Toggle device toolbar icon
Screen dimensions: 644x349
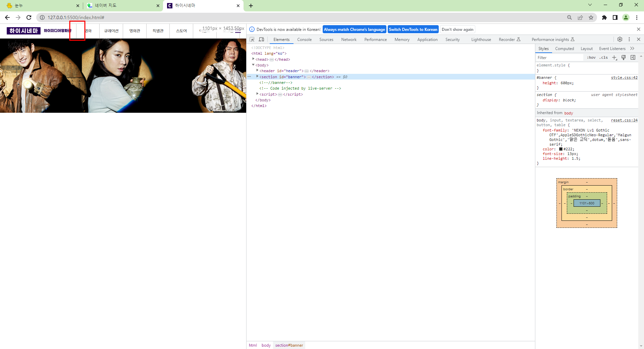[x=262, y=39]
